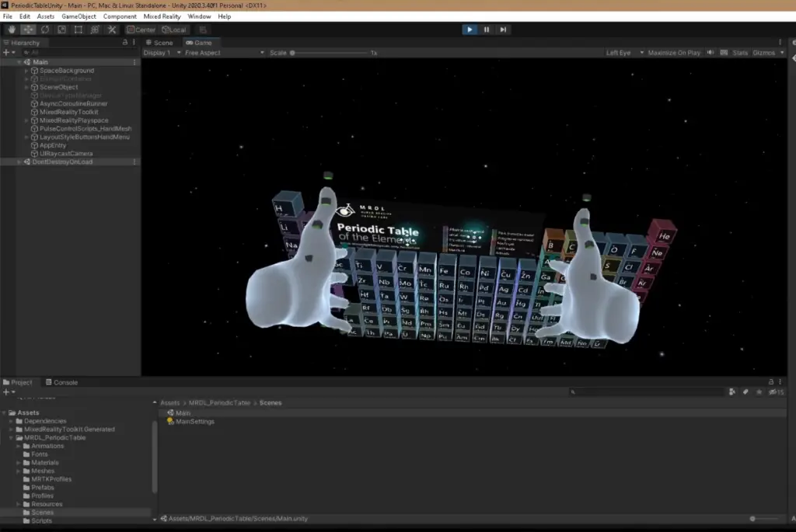Image resolution: width=796 pixels, height=532 pixels.
Task: Select the Rotate tool
Action: 45,30
